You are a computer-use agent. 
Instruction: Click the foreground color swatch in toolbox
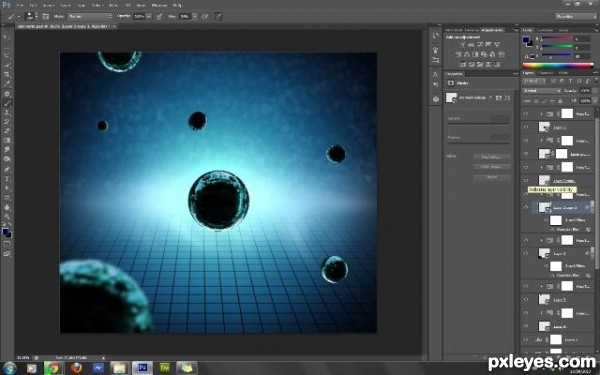tap(5, 231)
